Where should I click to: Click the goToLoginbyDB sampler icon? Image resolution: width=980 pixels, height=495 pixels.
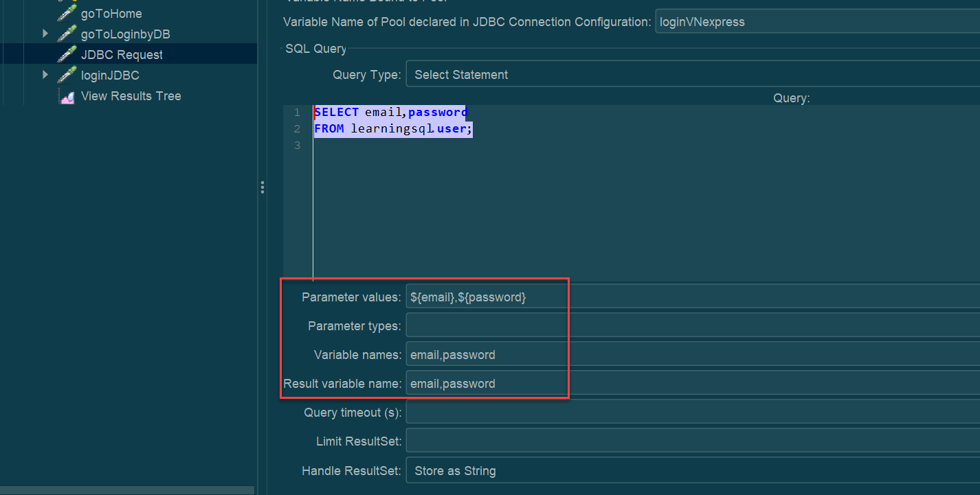67,34
